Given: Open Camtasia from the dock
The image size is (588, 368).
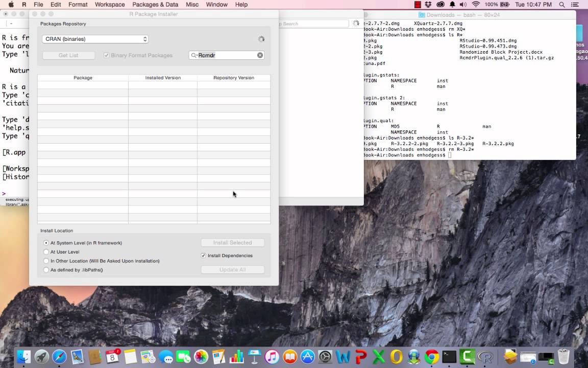Looking at the screenshot, I should point(467,357).
